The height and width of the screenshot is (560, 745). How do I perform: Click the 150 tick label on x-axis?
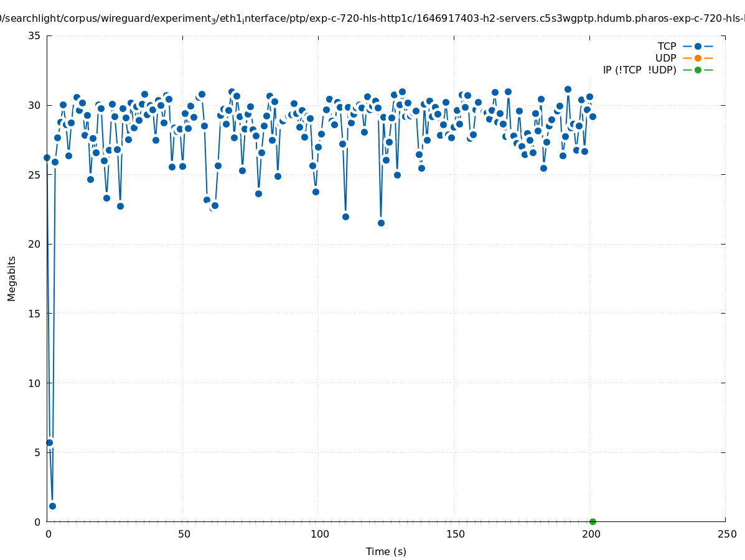click(x=455, y=534)
